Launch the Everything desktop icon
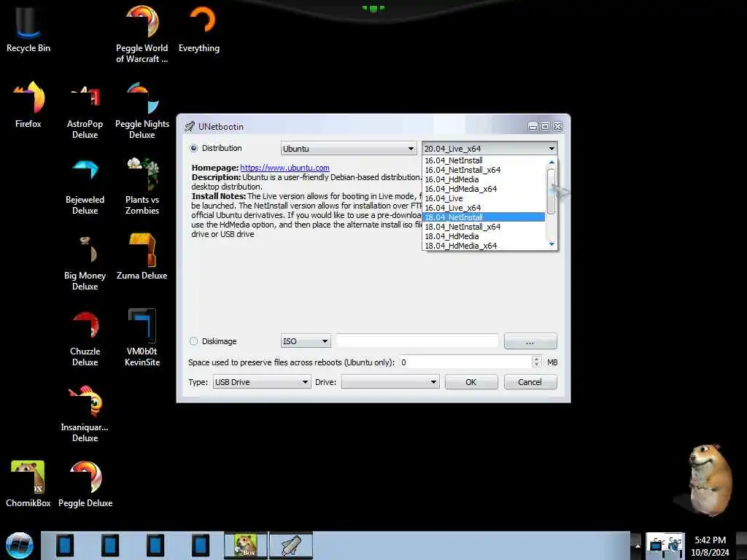The width and height of the screenshot is (747, 560). pos(199,28)
